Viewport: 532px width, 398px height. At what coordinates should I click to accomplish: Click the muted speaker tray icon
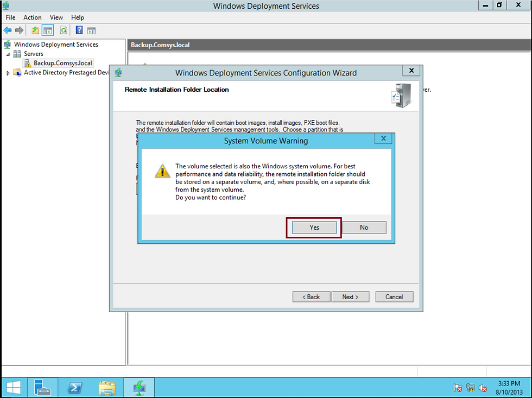[483, 388]
